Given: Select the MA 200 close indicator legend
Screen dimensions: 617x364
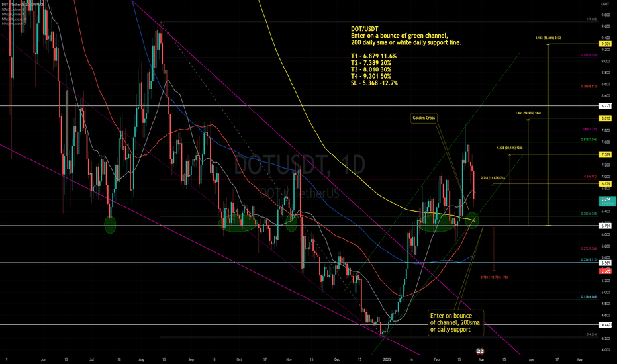Looking at the screenshot, I should click(x=14, y=24).
